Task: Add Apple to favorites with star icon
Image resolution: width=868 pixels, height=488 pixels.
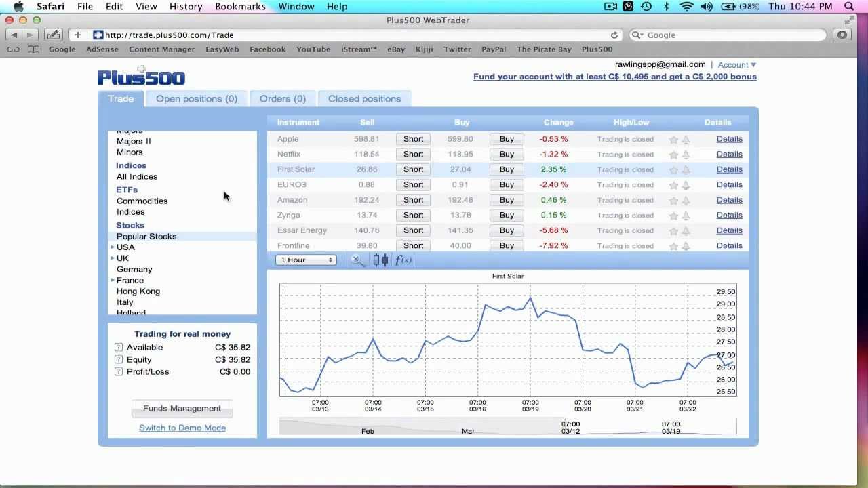Action: click(673, 140)
